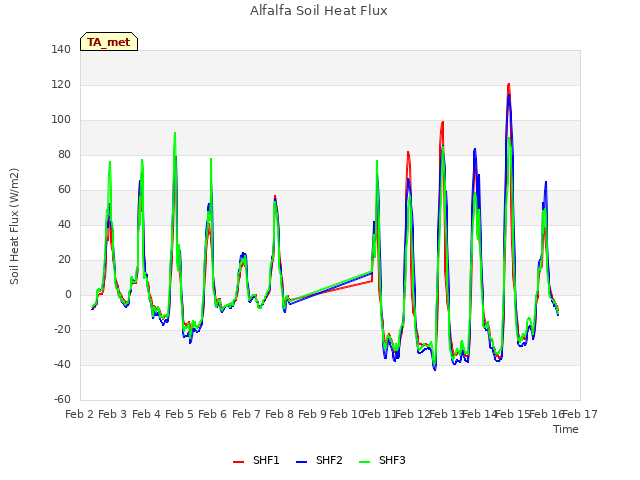Image resolution: width=640 pixels, height=480 pixels.
Task: Click the 60 y-axis tick label
Action: [64, 189]
